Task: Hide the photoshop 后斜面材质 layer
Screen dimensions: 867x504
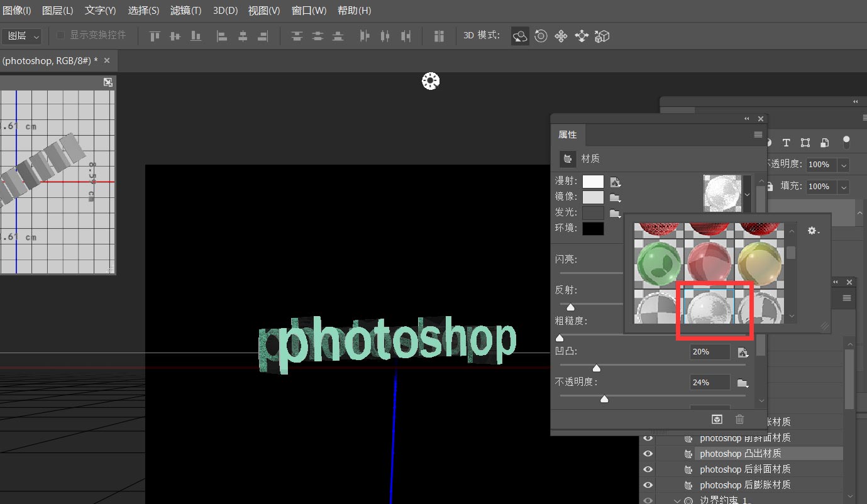Action: coord(648,469)
